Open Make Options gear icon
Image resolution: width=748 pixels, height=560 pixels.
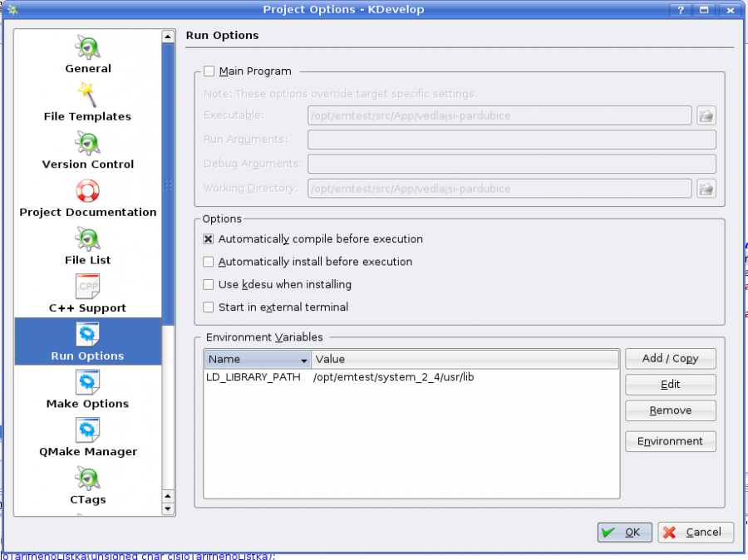(x=88, y=382)
